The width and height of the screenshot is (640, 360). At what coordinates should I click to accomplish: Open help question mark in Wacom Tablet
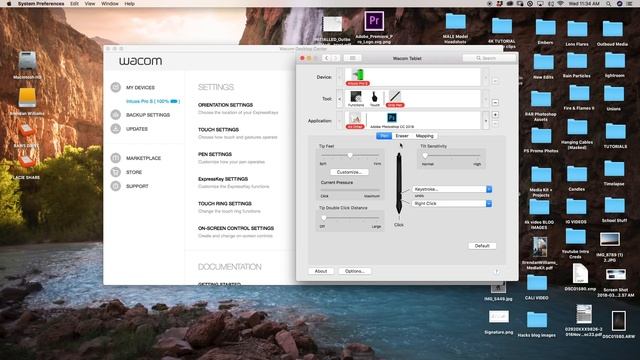[496, 271]
